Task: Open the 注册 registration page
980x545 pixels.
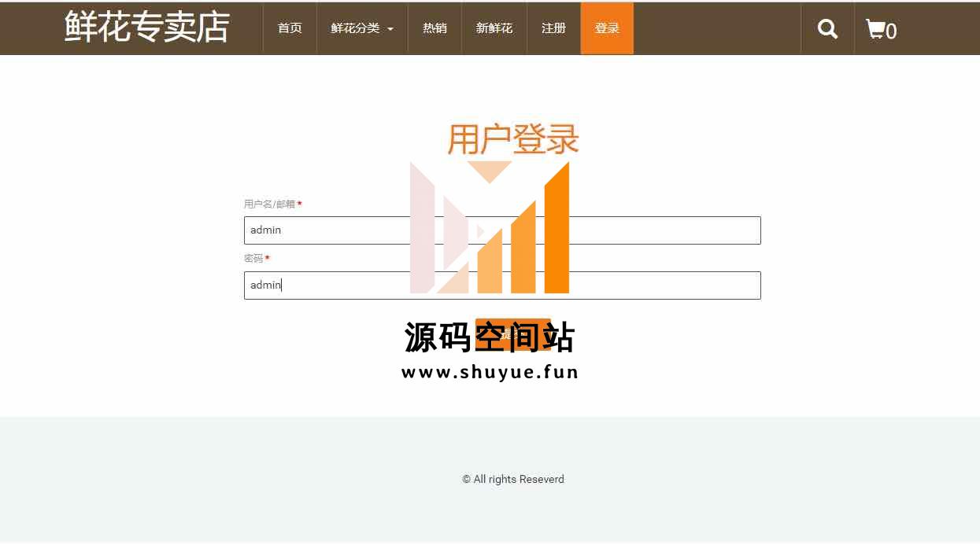Action: pos(554,28)
